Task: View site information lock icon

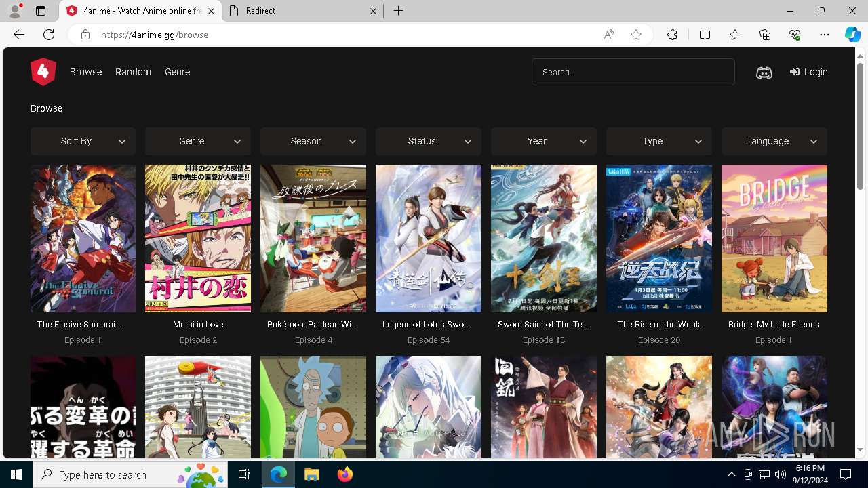Action: pos(85,35)
